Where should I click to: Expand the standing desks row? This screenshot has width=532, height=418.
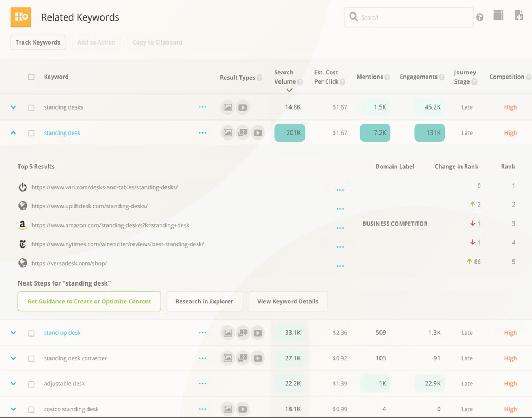click(x=13, y=107)
